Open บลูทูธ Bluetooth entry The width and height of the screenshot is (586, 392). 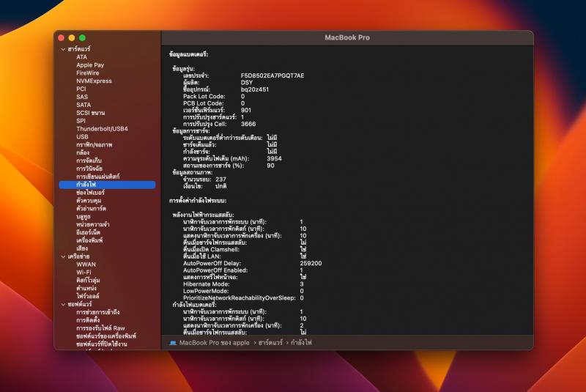click(84, 217)
